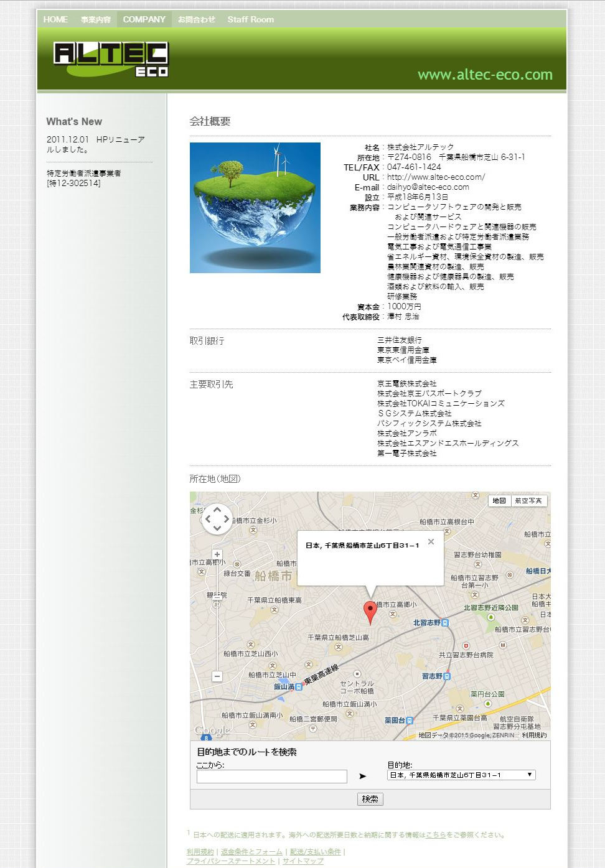Viewport: 605px width, 868px height.
Task: Select the COMPANY navigation tab
Action: [x=144, y=19]
